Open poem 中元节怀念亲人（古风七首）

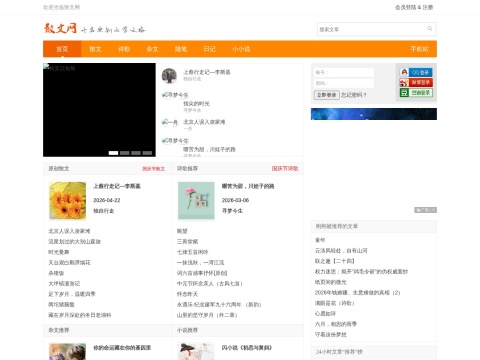(x=210, y=284)
